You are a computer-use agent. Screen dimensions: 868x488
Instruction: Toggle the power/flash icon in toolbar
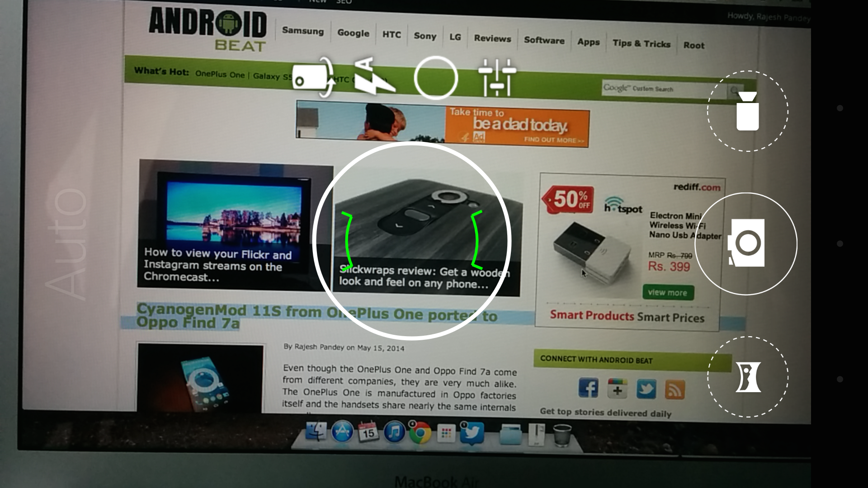(x=372, y=76)
